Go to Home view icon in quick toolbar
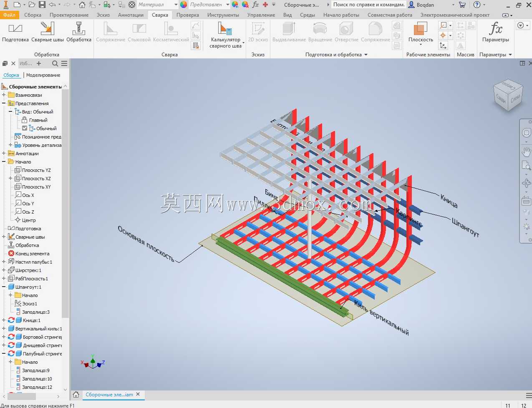The height and width of the screenshot is (408, 532). click(x=82, y=5)
